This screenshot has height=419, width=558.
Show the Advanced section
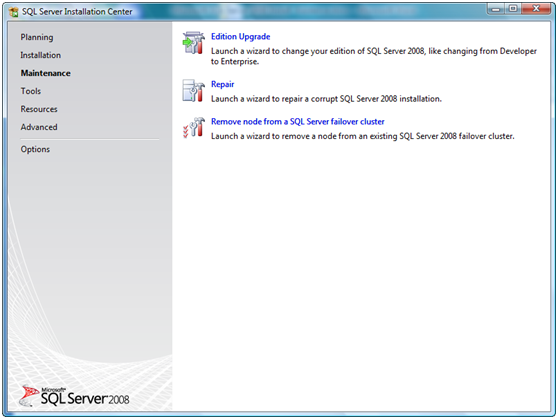(38, 127)
